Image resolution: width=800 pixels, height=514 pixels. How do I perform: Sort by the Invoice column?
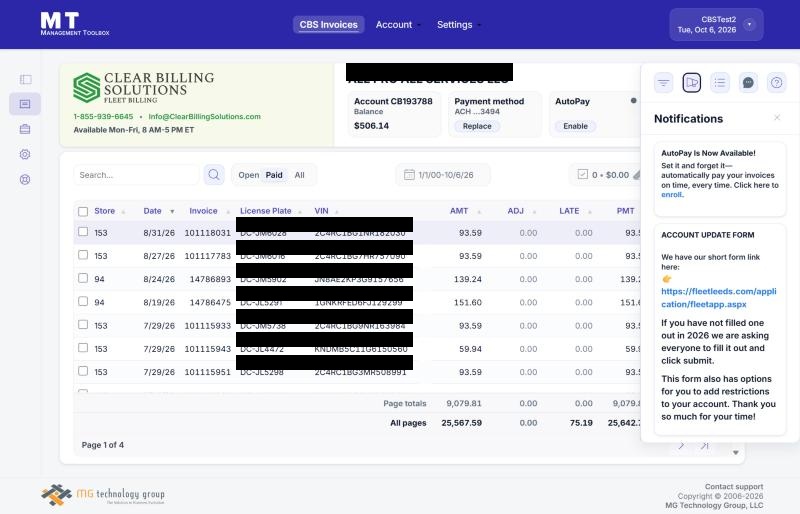[x=209, y=211]
